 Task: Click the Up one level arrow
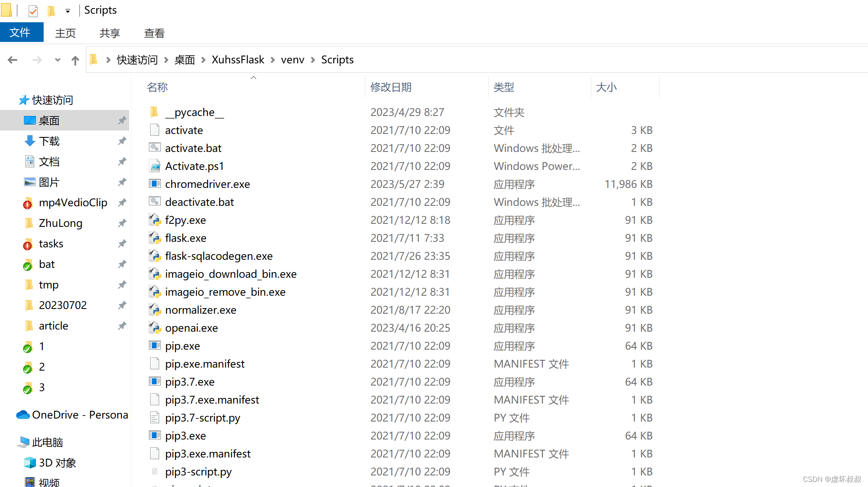75,60
